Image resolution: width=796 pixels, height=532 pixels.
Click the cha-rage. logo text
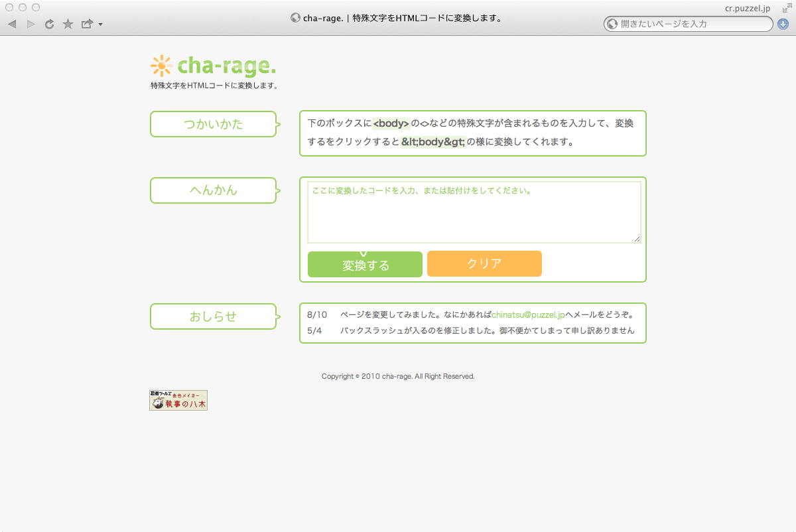(226, 66)
